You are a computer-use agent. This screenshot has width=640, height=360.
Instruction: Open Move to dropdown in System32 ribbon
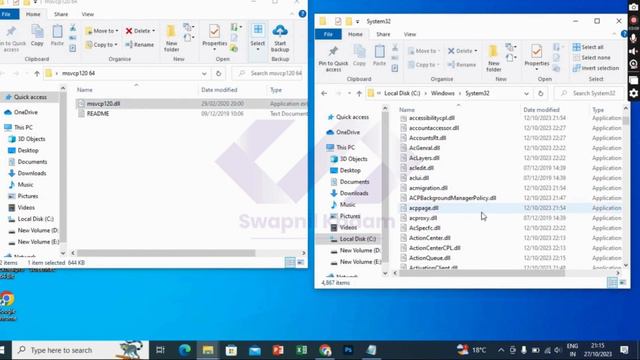[424, 51]
